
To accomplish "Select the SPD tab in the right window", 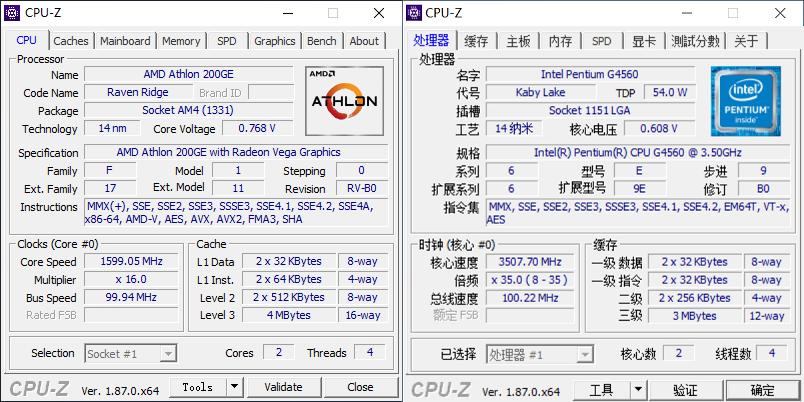I will coord(601,41).
